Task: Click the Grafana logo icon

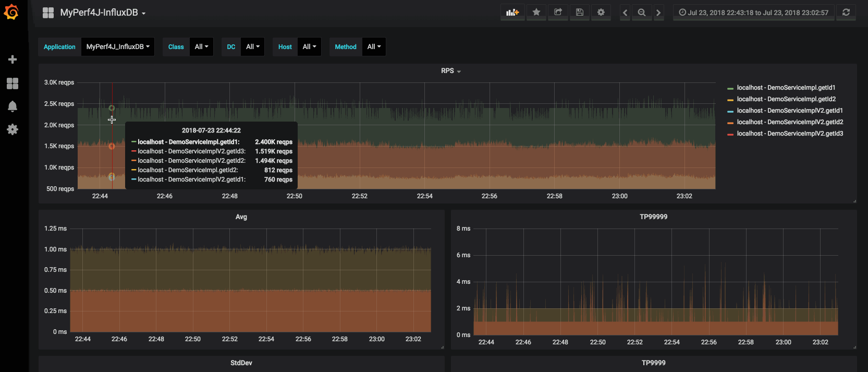Action: 11,12
